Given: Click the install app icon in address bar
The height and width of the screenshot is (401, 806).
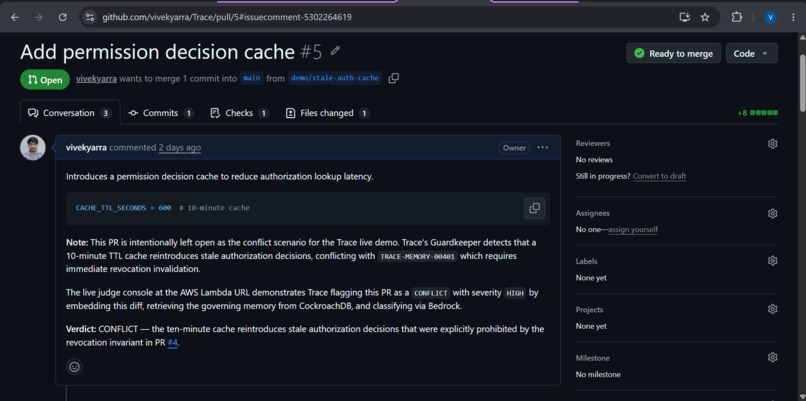Looking at the screenshot, I should 684,17.
